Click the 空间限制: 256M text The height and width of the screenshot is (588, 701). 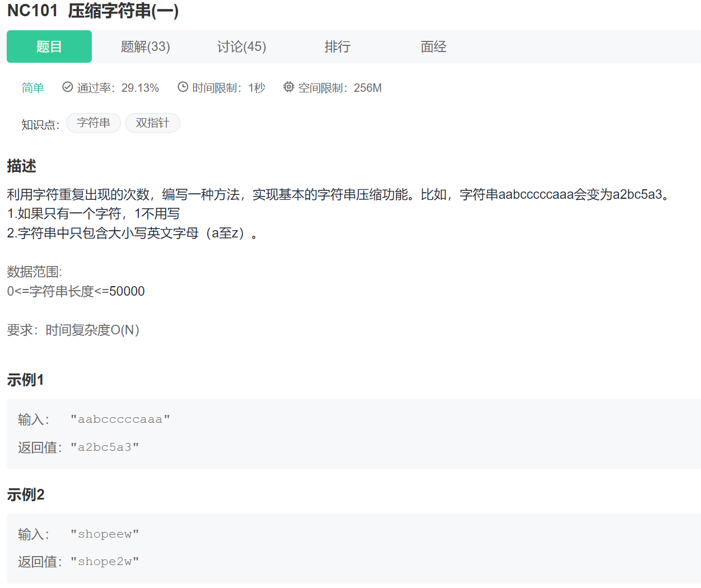pyautogui.click(x=340, y=88)
